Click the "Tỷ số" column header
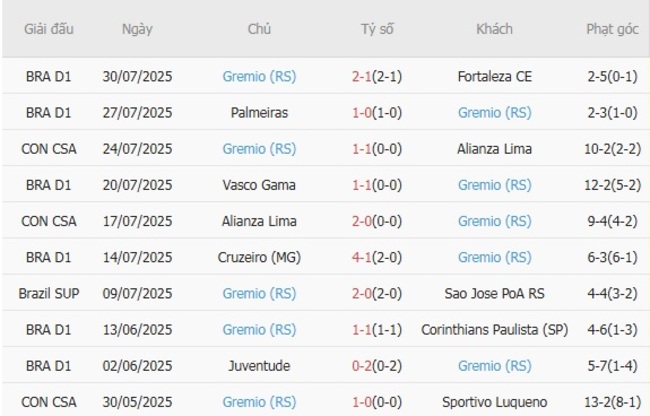This screenshot has height=416, width=650. (377, 29)
